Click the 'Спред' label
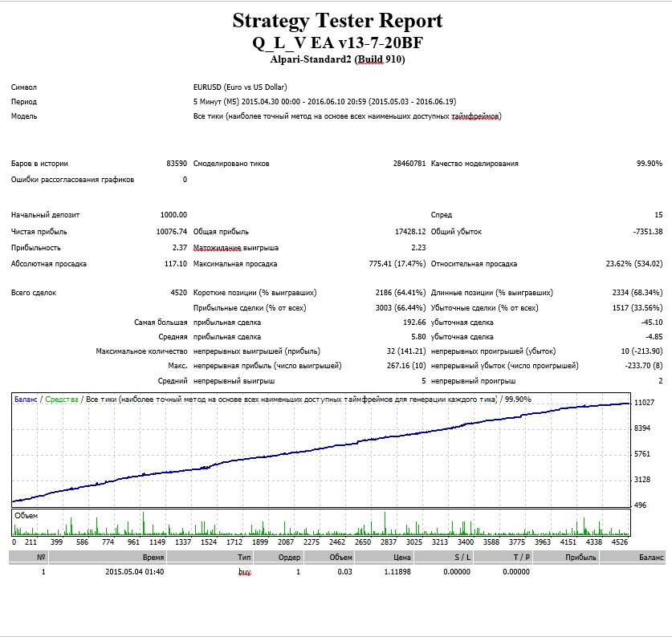672x637 pixels. 442,215
